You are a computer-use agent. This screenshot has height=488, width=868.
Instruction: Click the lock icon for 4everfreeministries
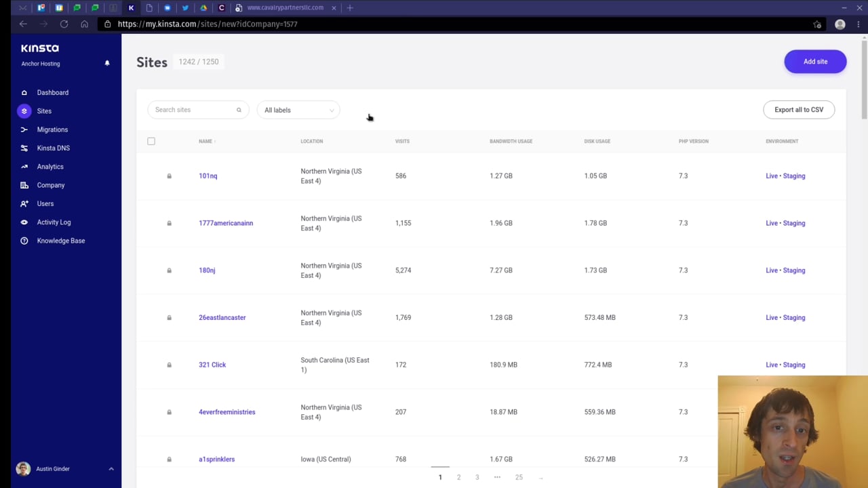coord(170,412)
